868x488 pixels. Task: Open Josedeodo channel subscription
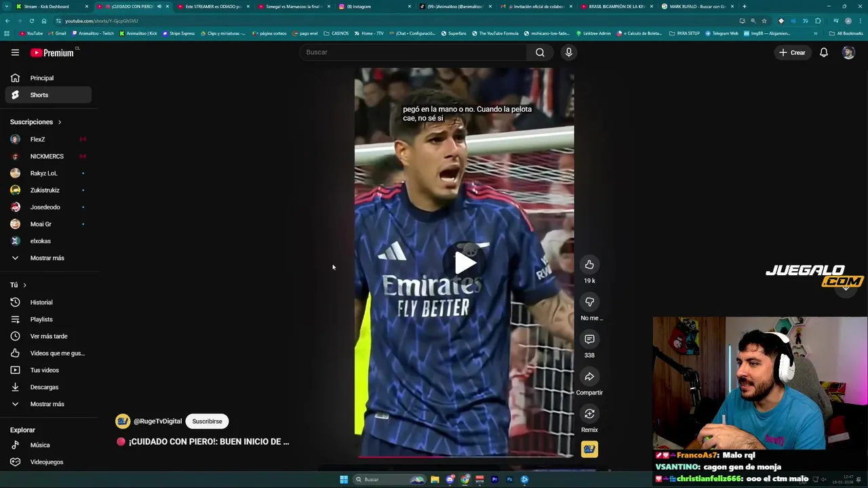coord(48,207)
